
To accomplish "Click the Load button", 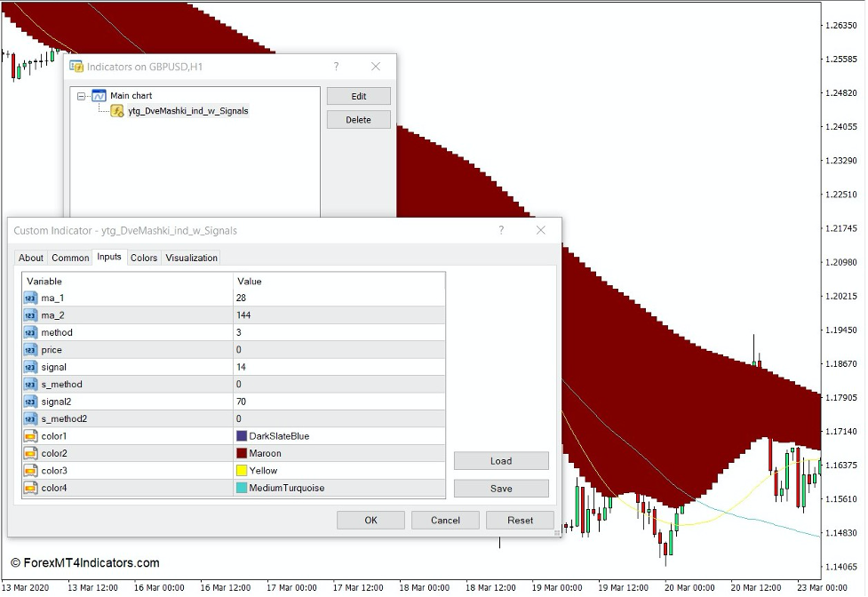I will tap(501, 461).
